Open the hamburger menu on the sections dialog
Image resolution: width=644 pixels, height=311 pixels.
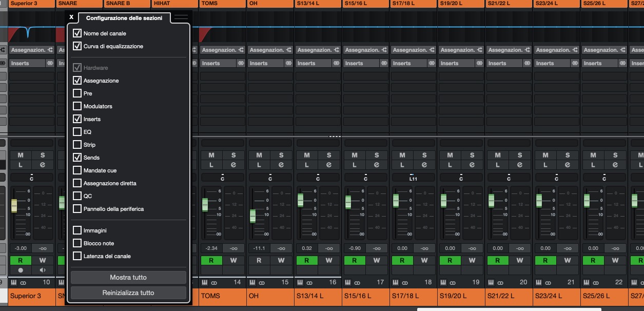coord(181,17)
